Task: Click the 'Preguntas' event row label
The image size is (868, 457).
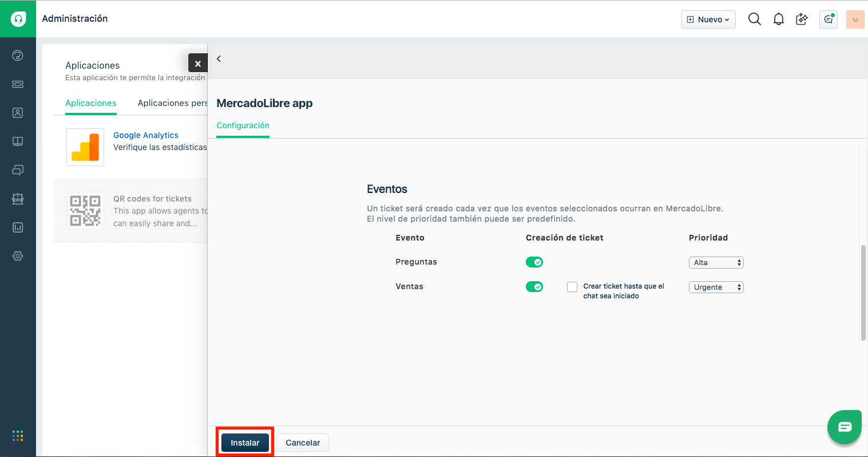Action: (x=416, y=262)
